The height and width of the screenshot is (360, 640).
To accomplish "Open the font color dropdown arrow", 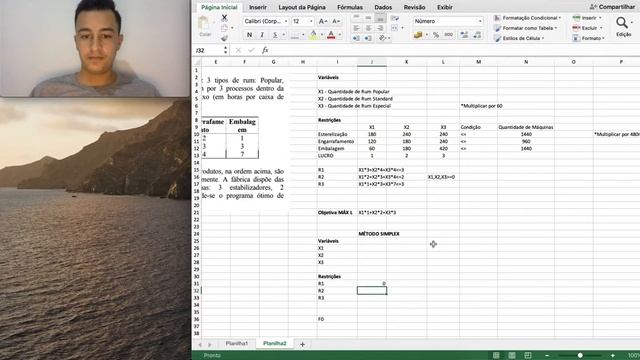I will click(340, 35).
